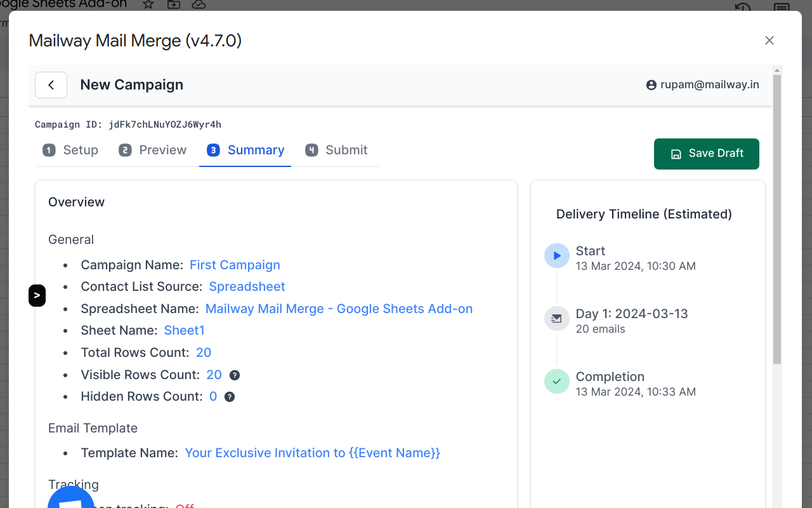Click the move-to-folder icon in Sheets title bar

(173, 4)
